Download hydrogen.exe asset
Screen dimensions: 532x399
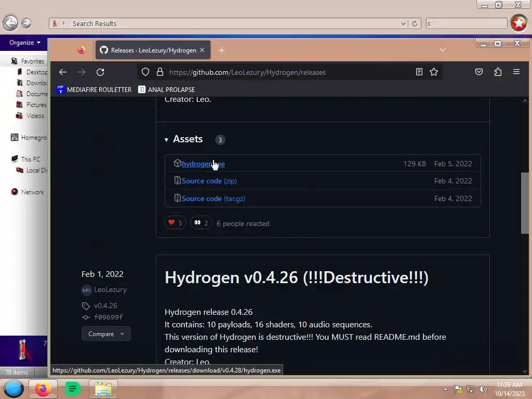pos(203,164)
